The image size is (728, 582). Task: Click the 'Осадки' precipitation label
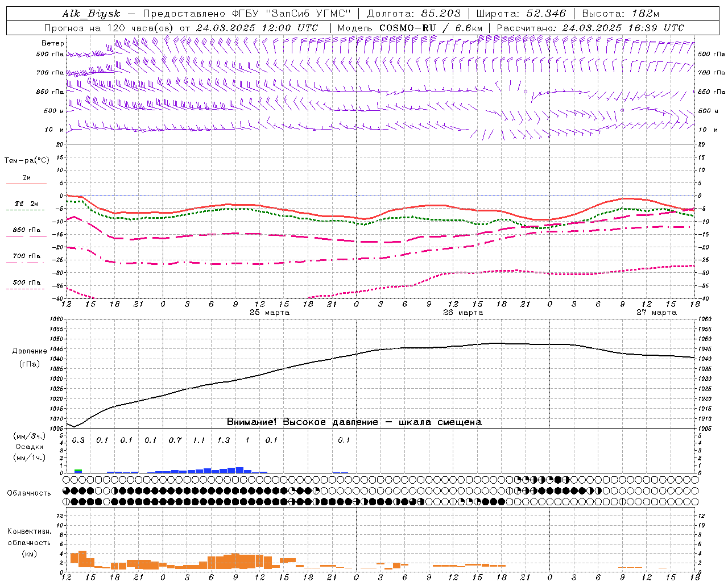click(x=30, y=447)
